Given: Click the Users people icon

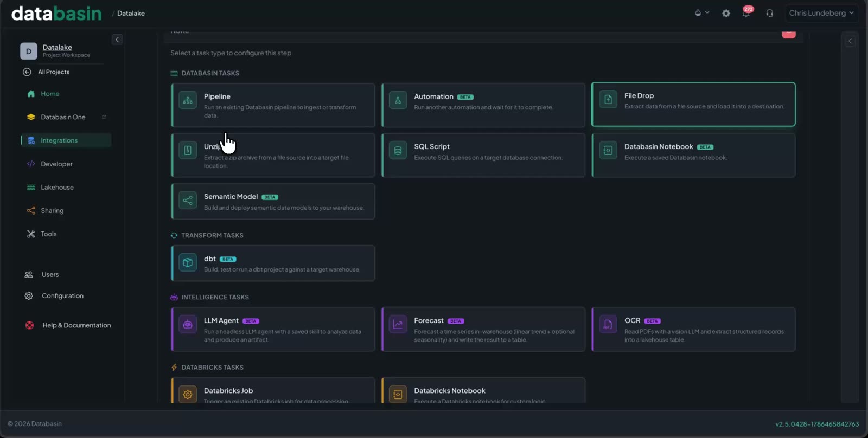Looking at the screenshot, I should [x=29, y=274].
